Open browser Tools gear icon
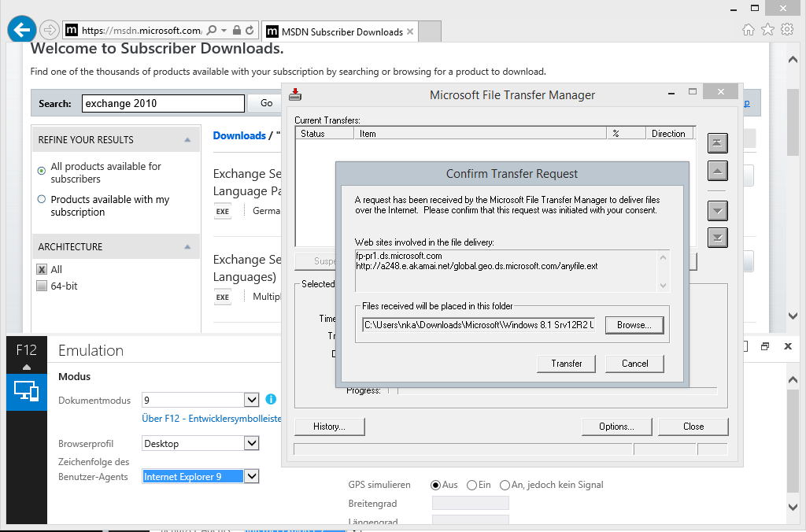The image size is (806, 532). click(787, 30)
